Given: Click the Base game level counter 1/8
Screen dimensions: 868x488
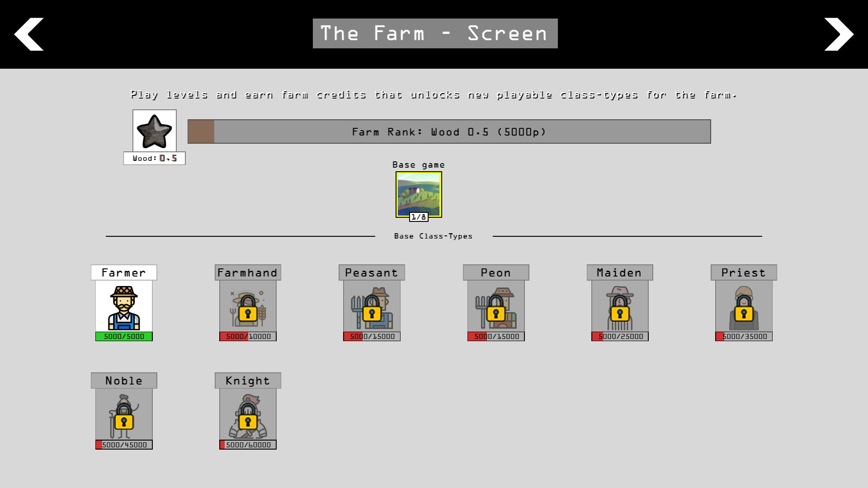Looking at the screenshot, I should (419, 216).
